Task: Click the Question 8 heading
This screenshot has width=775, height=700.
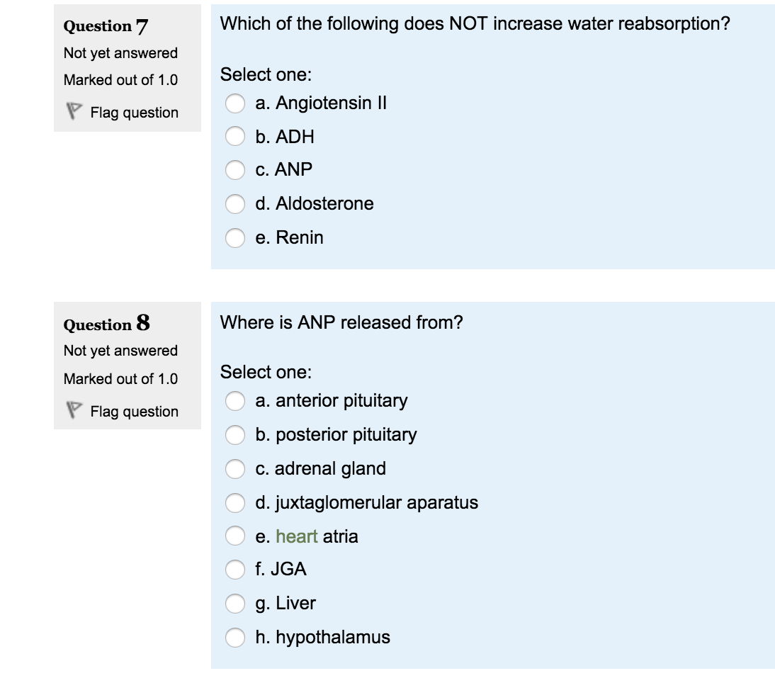Action: tap(103, 324)
